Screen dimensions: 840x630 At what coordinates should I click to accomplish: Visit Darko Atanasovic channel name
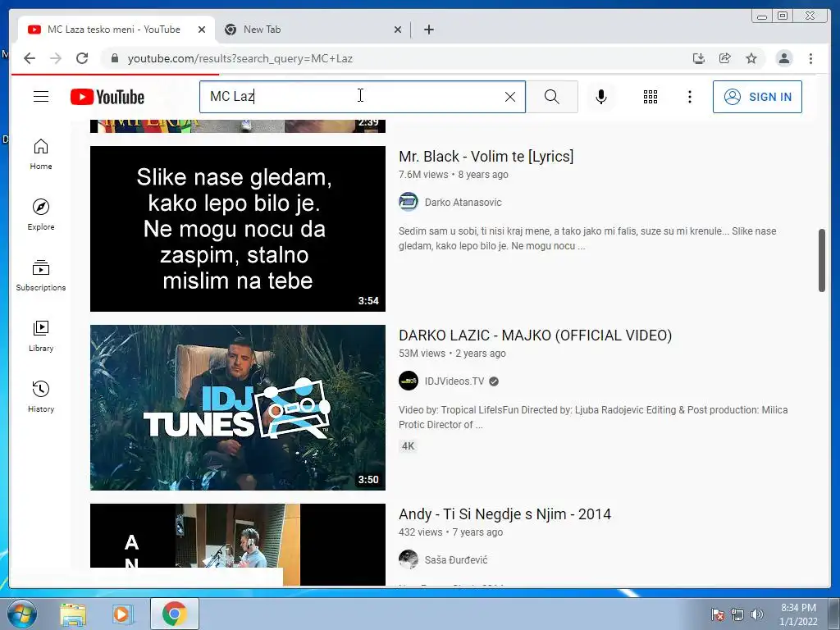[463, 203]
